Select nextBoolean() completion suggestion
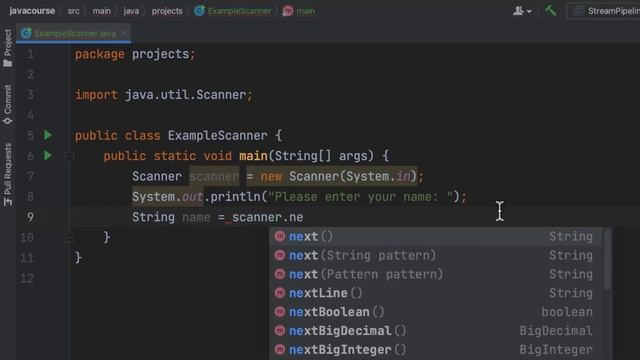Screen dimensions: 640x360 (x=436, y=312)
